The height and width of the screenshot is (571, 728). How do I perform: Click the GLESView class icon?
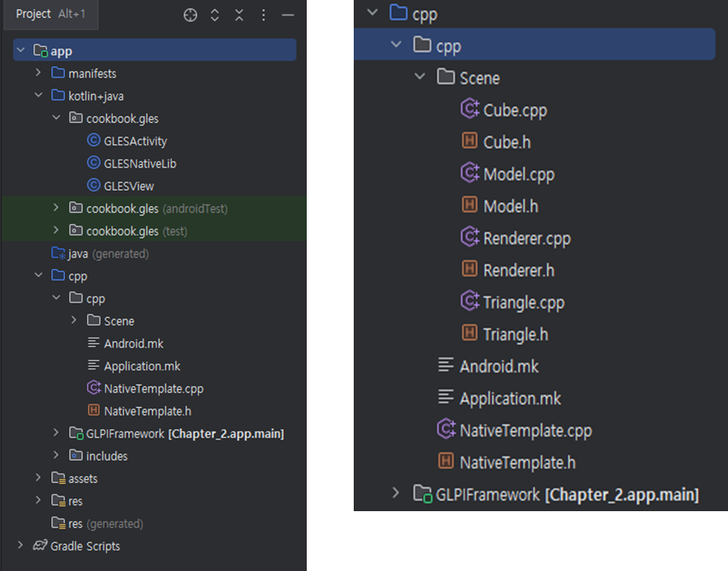tap(94, 185)
